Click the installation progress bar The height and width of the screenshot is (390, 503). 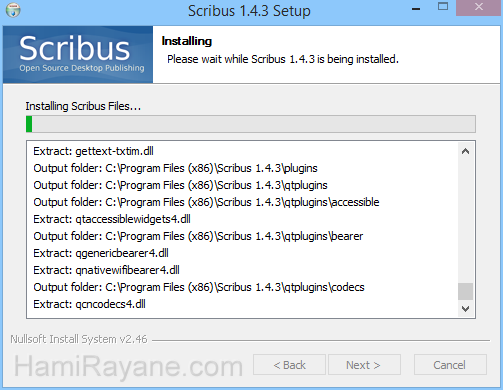tap(251, 124)
